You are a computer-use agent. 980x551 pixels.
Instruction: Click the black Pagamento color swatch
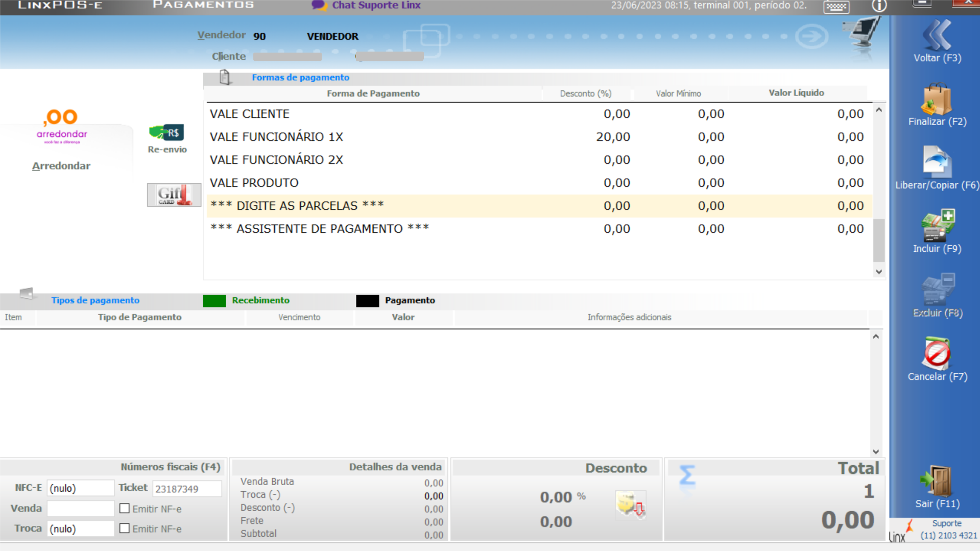pos(367,301)
